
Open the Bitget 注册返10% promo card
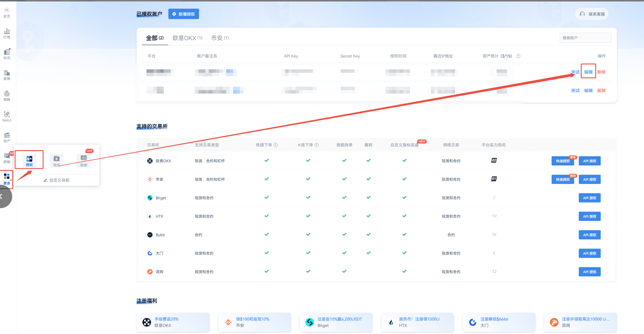point(336,322)
